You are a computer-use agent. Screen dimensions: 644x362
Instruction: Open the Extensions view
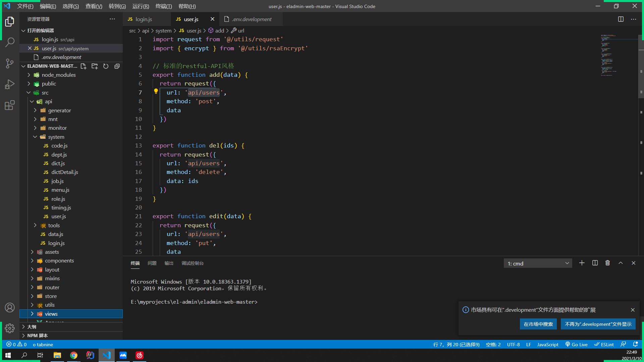(10, 105)
